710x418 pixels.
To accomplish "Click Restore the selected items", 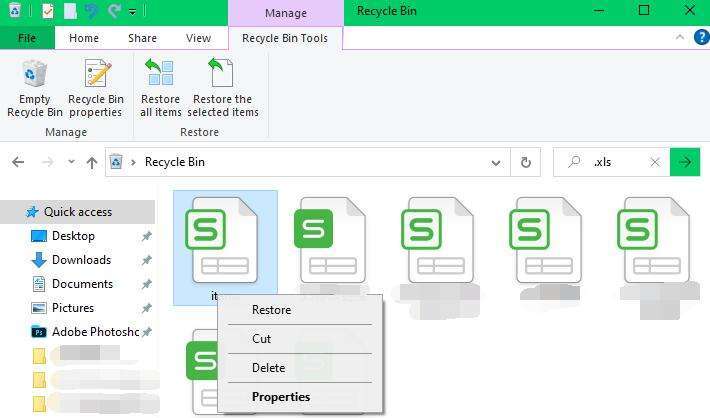I will 223,89.
